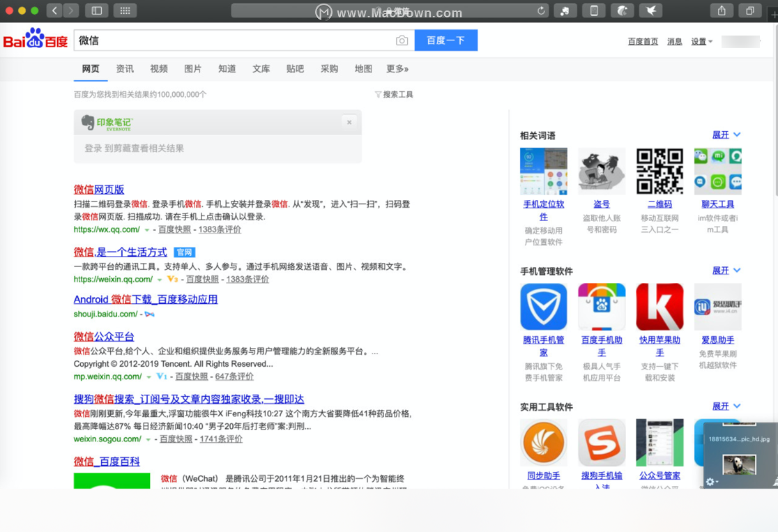Show more categories with 更多»
778x532 pixels.
pyautogui.click(x=397, y=68)
